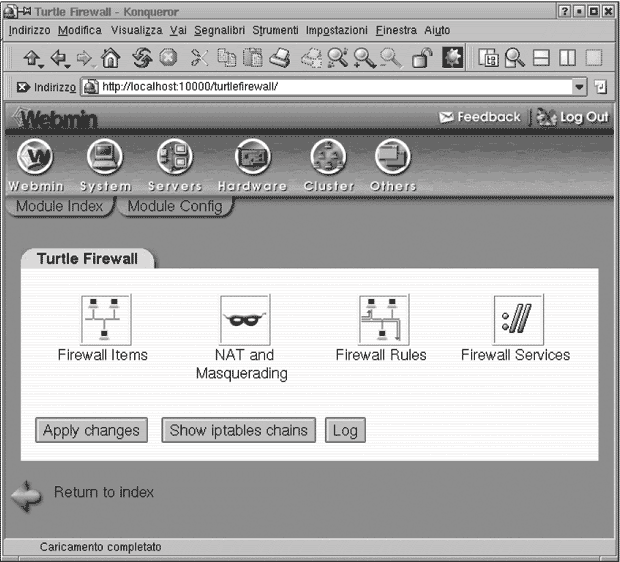Viewport: 620px width, 562px height.
Task: Click the search magnifier near split icons
Action: (x=514, y=58)
